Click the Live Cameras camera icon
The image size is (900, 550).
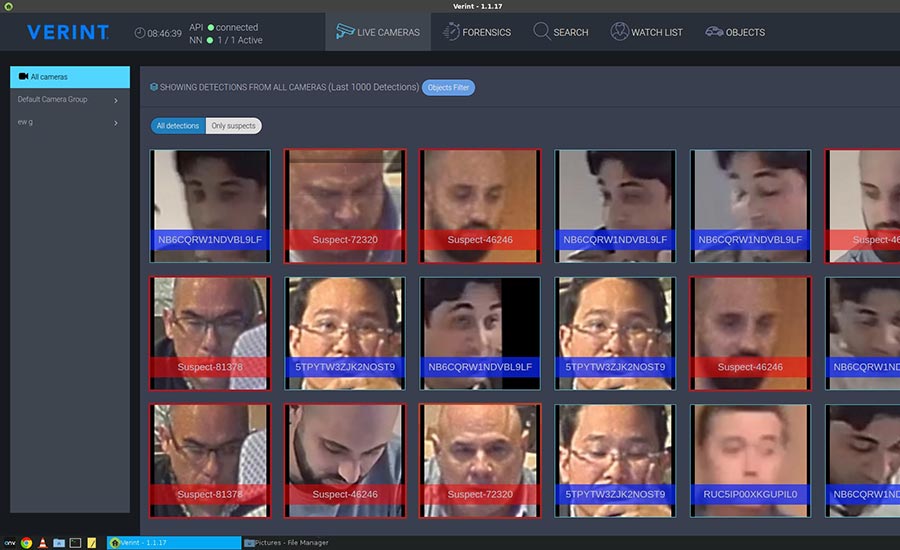[x=345, y=32]
